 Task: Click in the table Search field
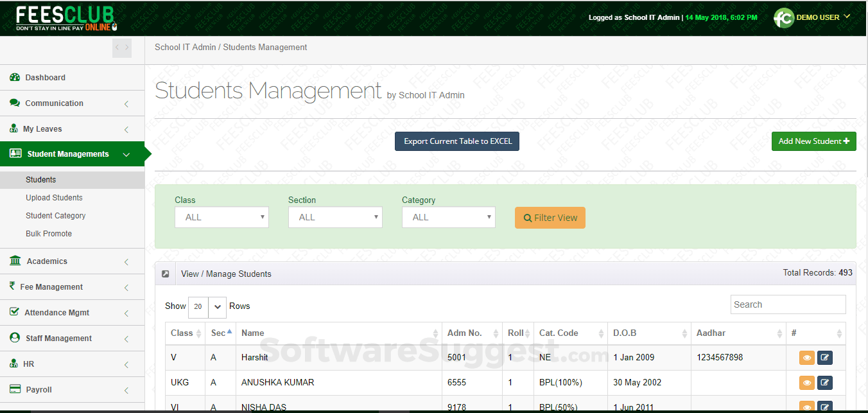click(788, 304)
